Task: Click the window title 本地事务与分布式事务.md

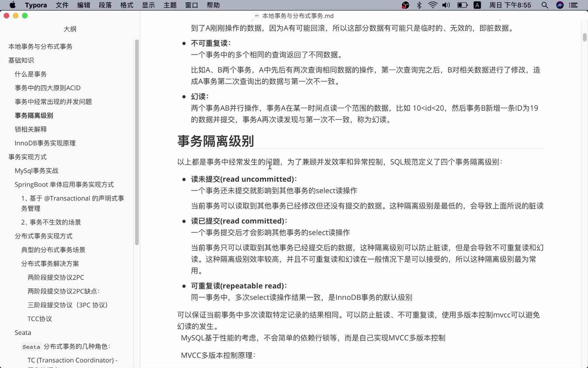Action: point(298,16)
